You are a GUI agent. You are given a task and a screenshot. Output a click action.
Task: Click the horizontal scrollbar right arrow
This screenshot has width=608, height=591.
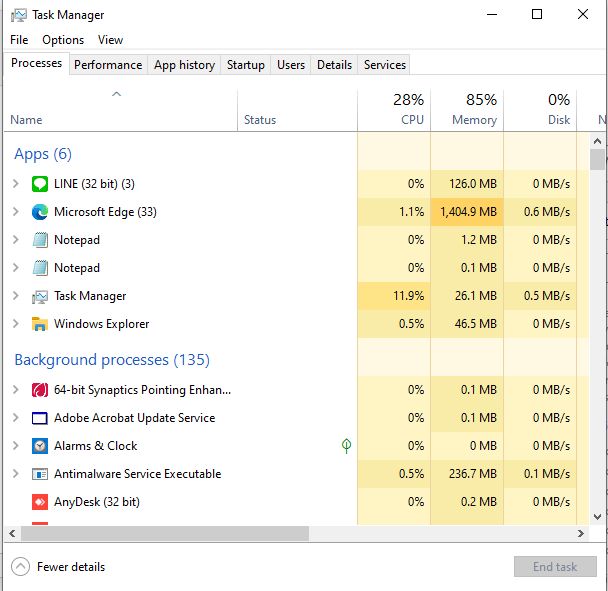(x=580, y=534)
